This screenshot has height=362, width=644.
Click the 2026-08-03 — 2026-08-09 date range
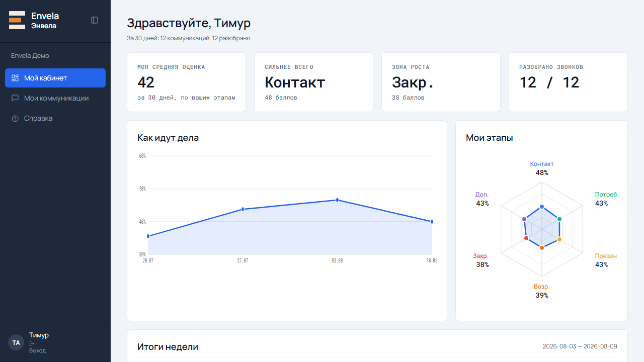580,346
